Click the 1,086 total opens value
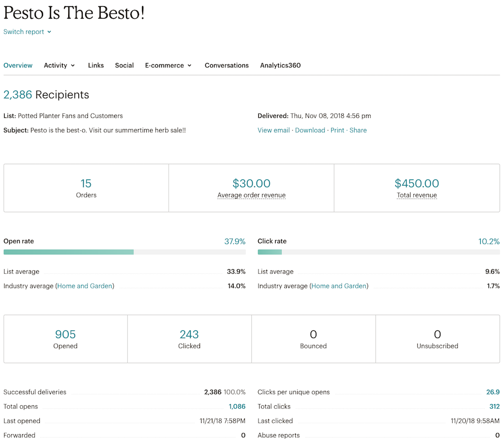The image size is (504, 444). coord(237,407)
